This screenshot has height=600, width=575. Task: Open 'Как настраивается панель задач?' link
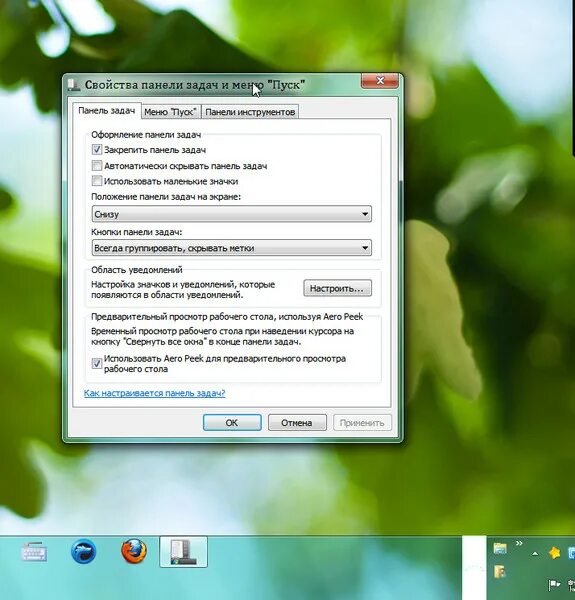pos(154,393)
